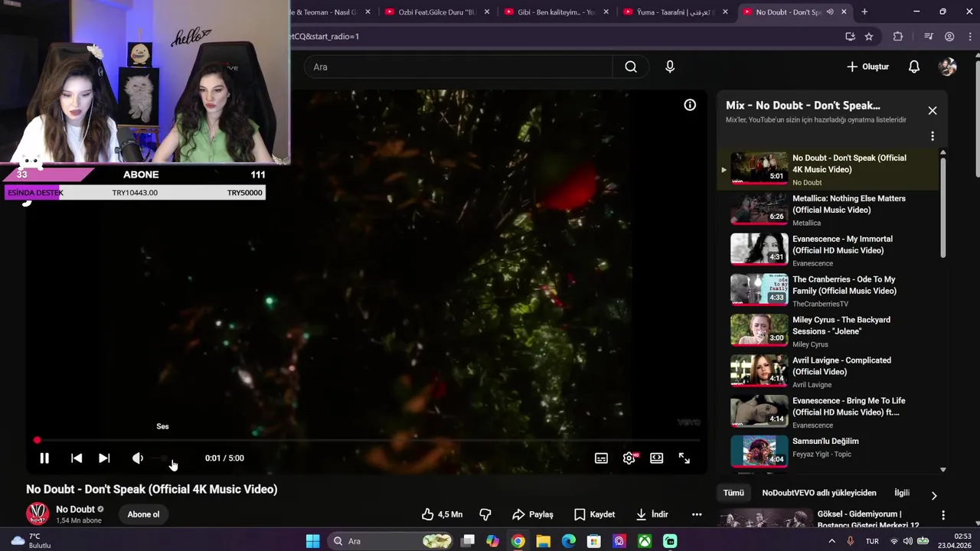Open the weather widget showing 7°C Bulutlu

pyautogui.click(x=31, y=541)
